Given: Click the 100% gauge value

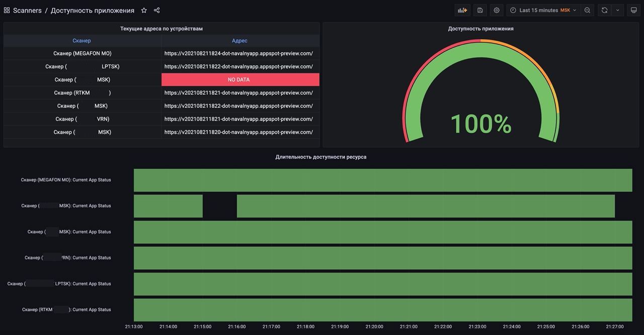Looking at the screenshot, I should (x=481, y=124).
